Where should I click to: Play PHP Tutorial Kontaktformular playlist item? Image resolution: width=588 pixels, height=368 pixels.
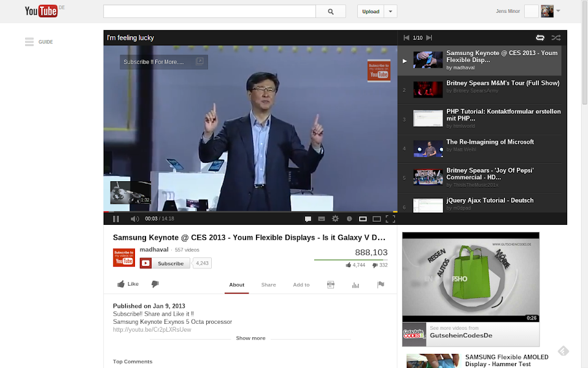pyautogui.click(x=479, y=119)
